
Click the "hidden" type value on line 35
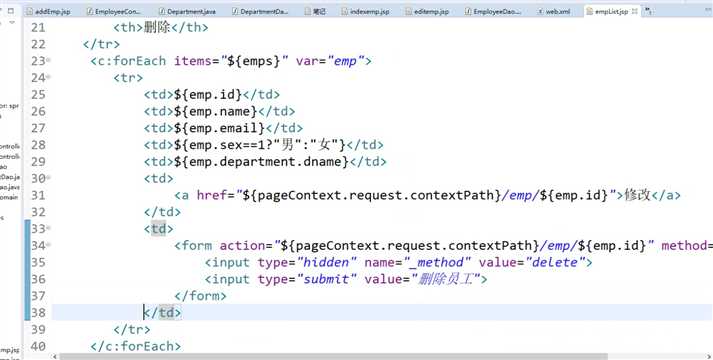click(326, 262)
